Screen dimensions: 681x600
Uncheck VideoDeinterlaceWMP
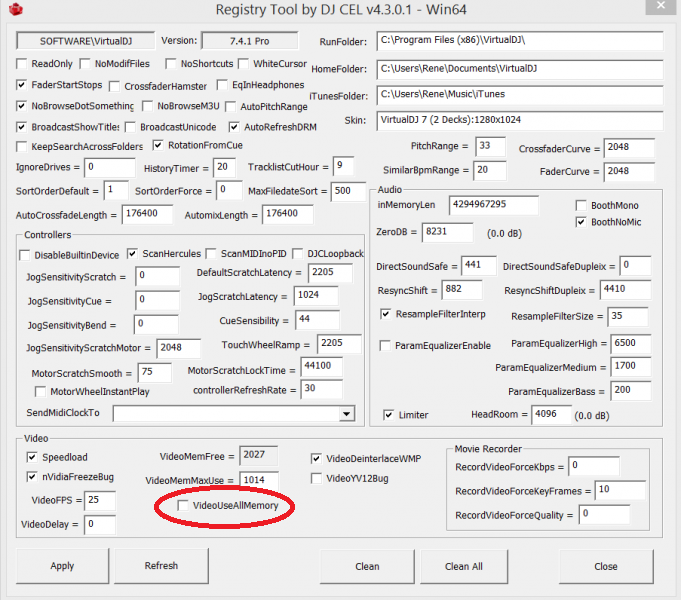[316, 458]
